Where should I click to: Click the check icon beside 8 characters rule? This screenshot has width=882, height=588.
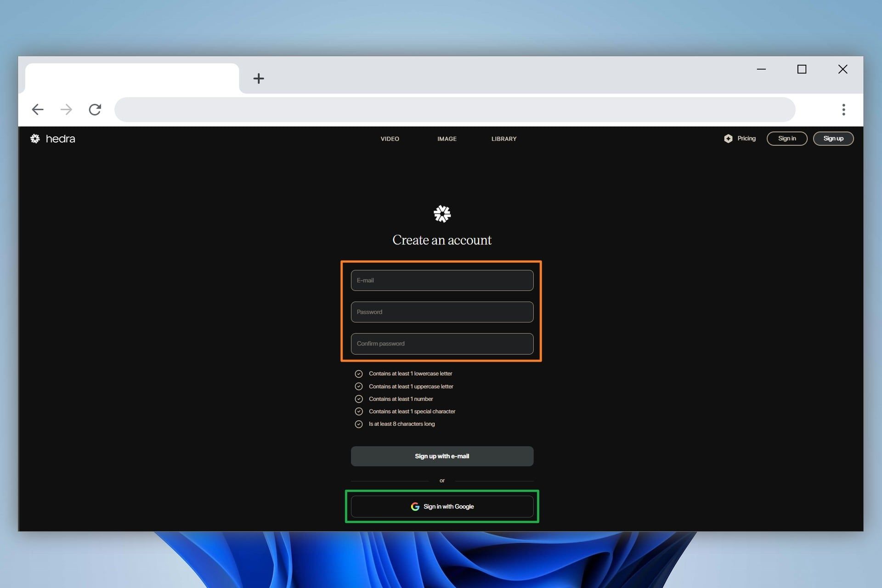pos(359,424)
